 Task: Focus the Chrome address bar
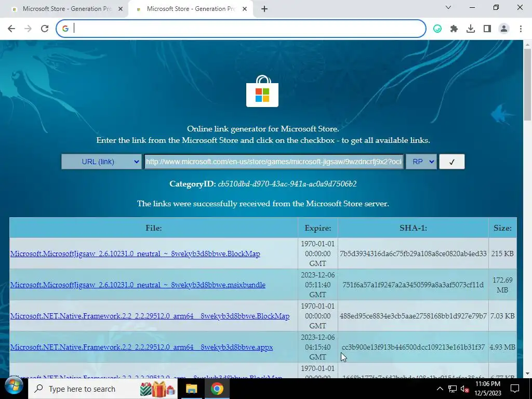pyautogui.click(x=241, y=29)
